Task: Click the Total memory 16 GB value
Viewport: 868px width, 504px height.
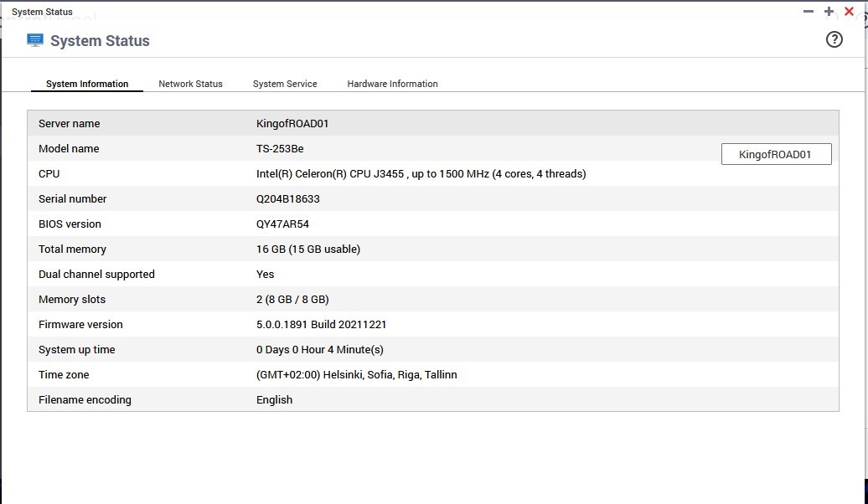Action: point(307,249)
